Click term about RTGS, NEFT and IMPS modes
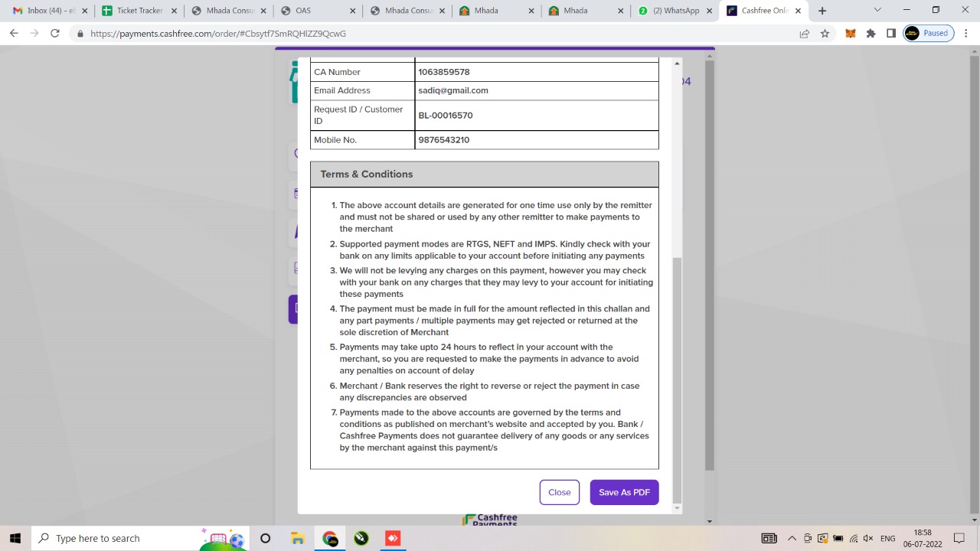Screen dimensions: 980x551 (x=495, y=249)
